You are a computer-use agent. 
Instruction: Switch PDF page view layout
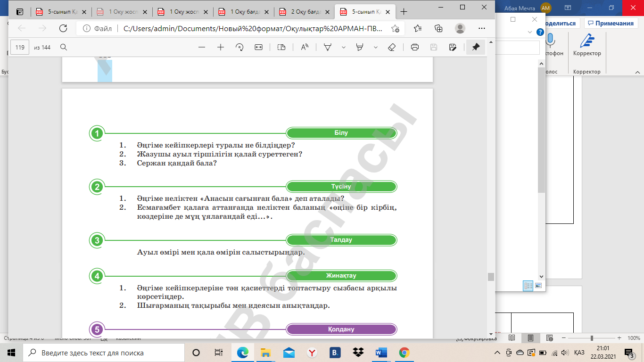coord(281,47)
